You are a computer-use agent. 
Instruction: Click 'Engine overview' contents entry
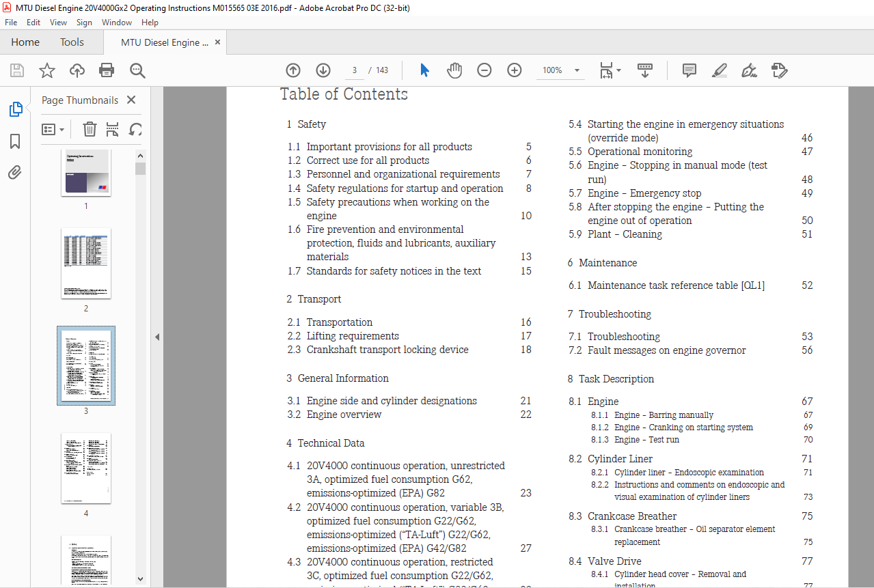[344, 415]
